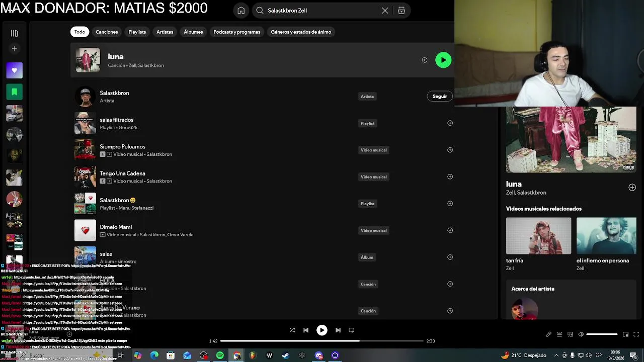Select the Artistas filter tab
Screen dimensions: 644x362
[165, 32]
